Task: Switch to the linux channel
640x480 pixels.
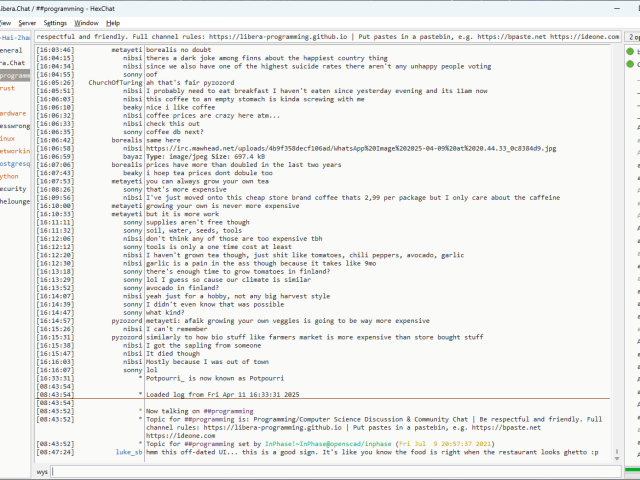Action: (8, 138)
